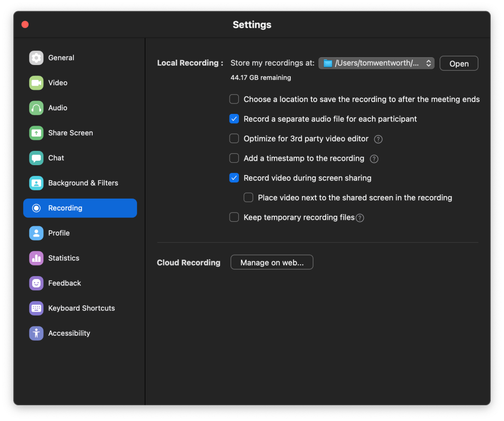The height and width of the screenshot is (421, 504).
Task: Toggle Keep temporary recording files checkbox
Action: [x=235, y=217]
